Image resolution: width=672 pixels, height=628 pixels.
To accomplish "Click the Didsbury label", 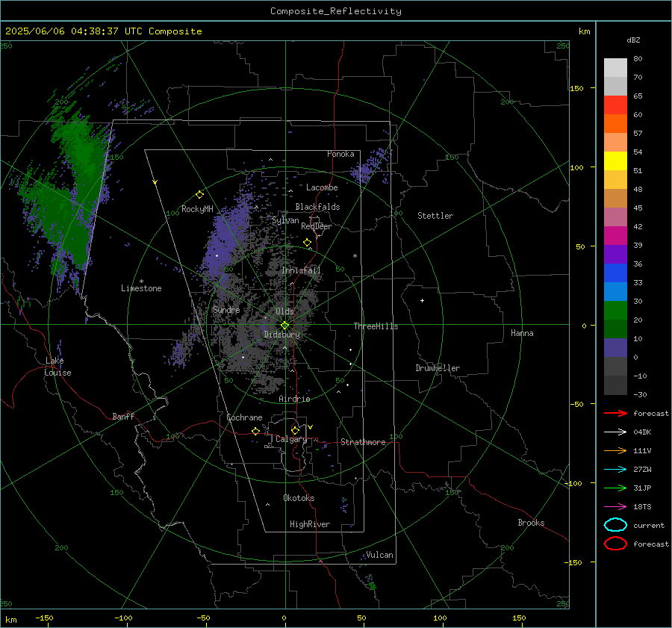I will click(282, 335).
